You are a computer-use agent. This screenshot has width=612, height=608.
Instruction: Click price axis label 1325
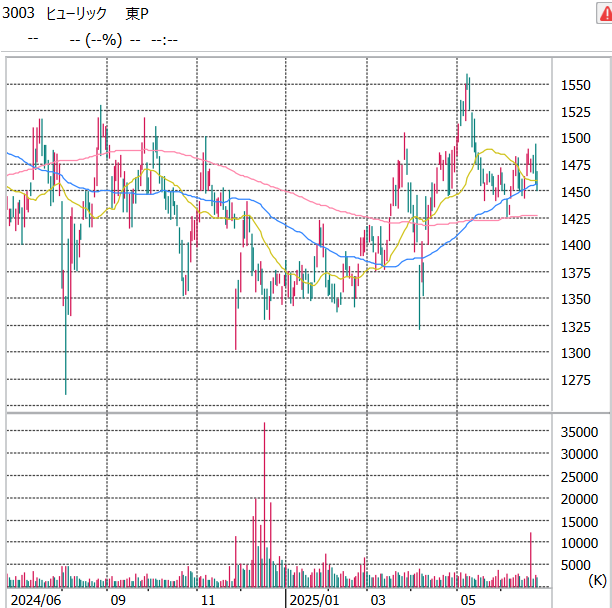tap(576, 327)
